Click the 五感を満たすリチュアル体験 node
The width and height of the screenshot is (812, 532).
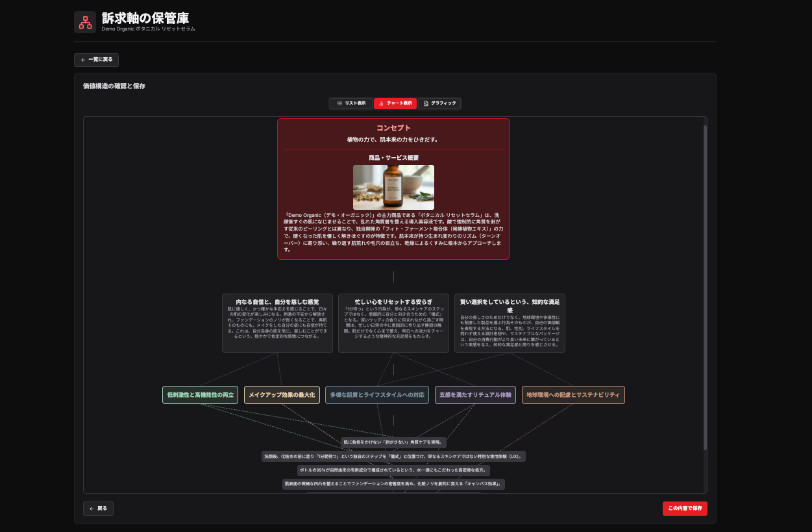(x=475, y=395)
